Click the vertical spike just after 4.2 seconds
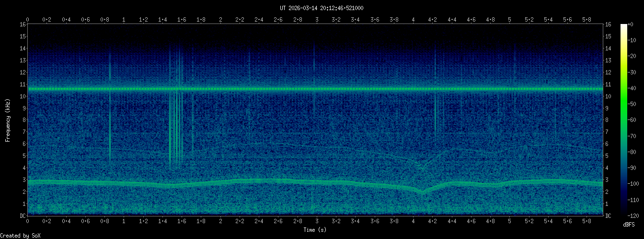The height and width of the screenshot is (239, 644). click(x=435, y=110)
